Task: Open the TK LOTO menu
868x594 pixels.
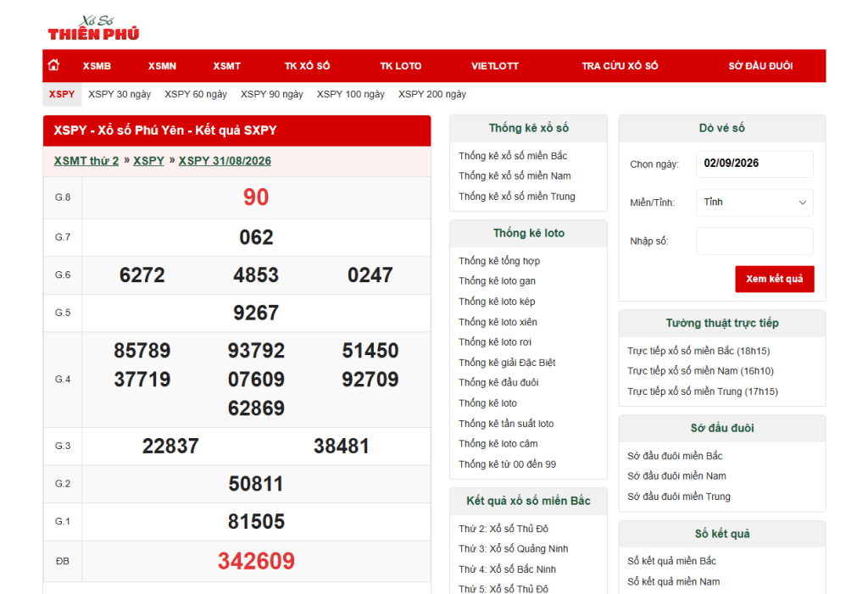Action: point(401,66)
